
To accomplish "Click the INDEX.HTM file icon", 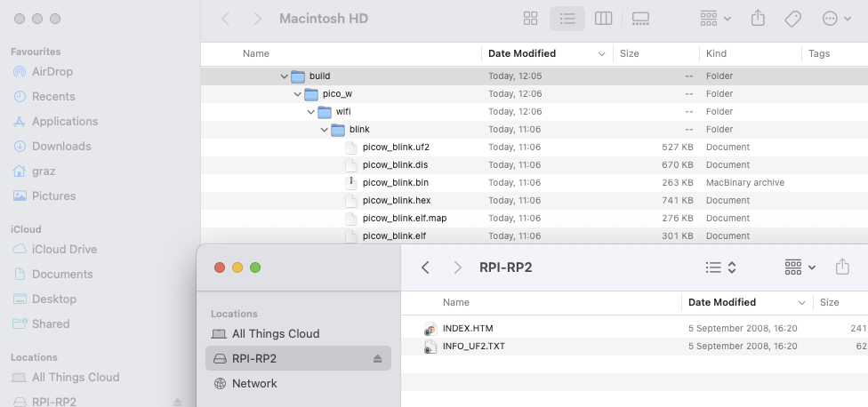I will click(x=430, y=329).
